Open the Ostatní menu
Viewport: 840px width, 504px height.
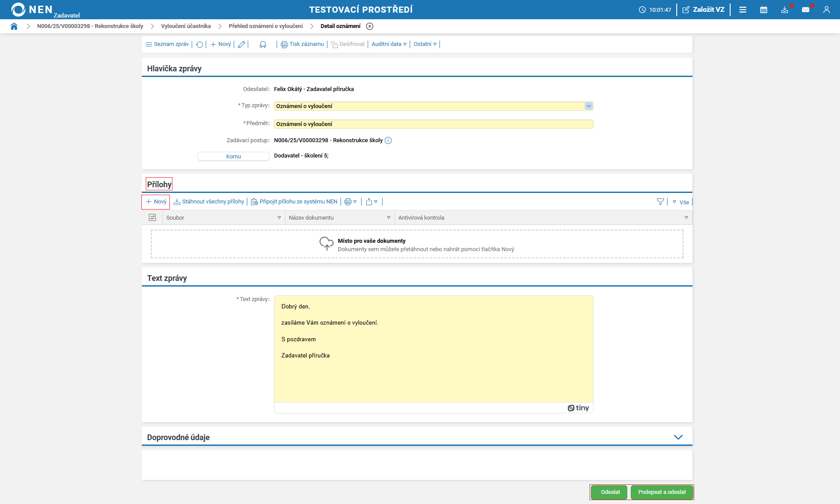(425, 44)
